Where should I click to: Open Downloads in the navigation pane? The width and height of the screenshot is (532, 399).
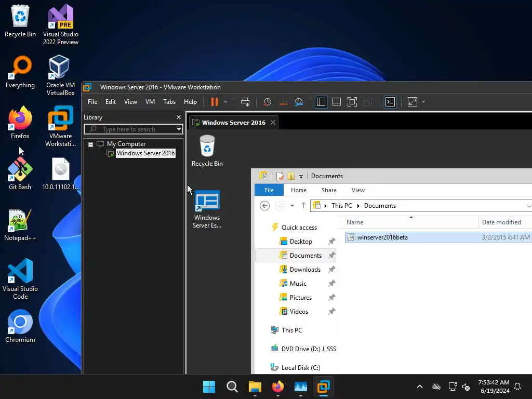tap(304, 270)
